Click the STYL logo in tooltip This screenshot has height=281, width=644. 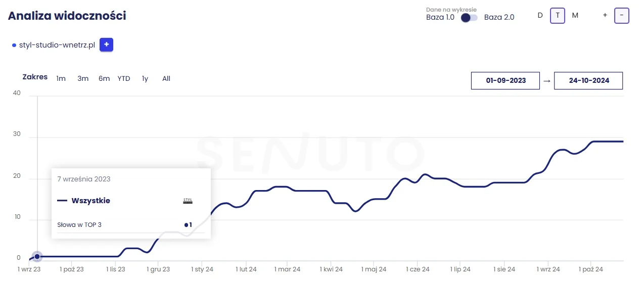click(x=188, y=201)
